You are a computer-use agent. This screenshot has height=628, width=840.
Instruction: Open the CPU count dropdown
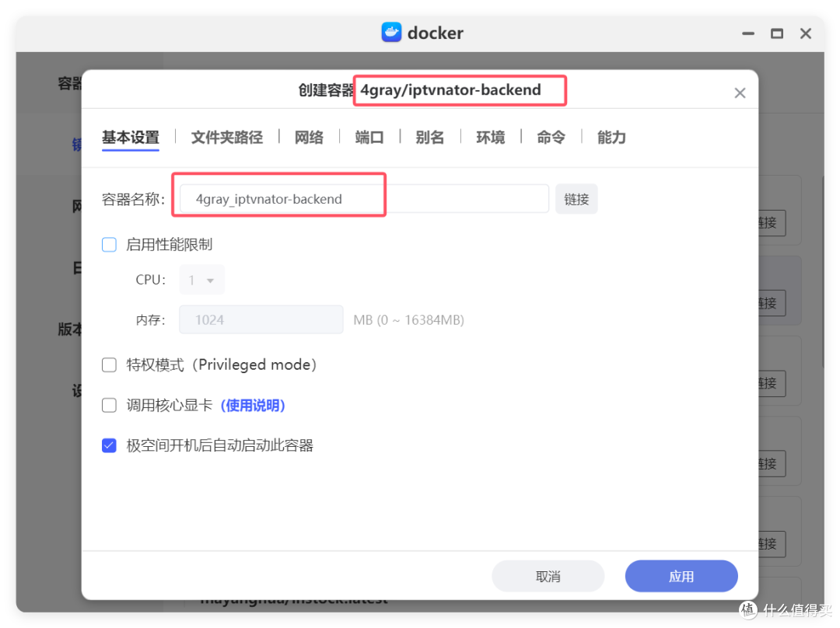point(201,280)
